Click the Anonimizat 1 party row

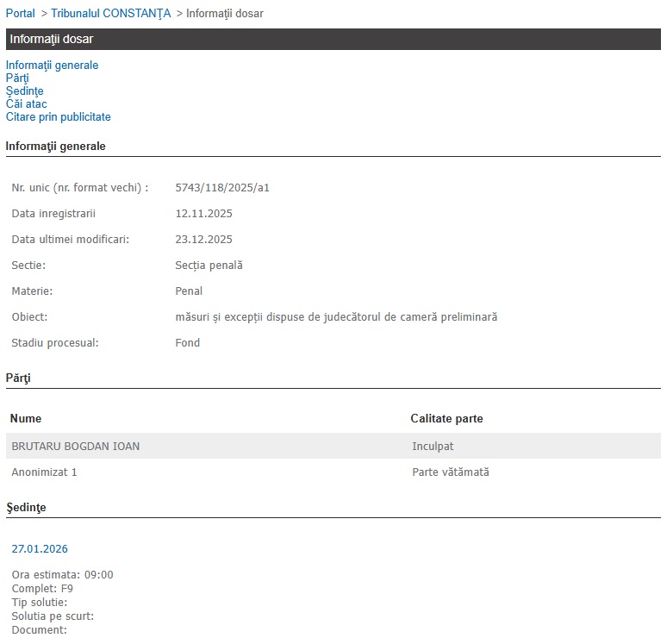44,472
